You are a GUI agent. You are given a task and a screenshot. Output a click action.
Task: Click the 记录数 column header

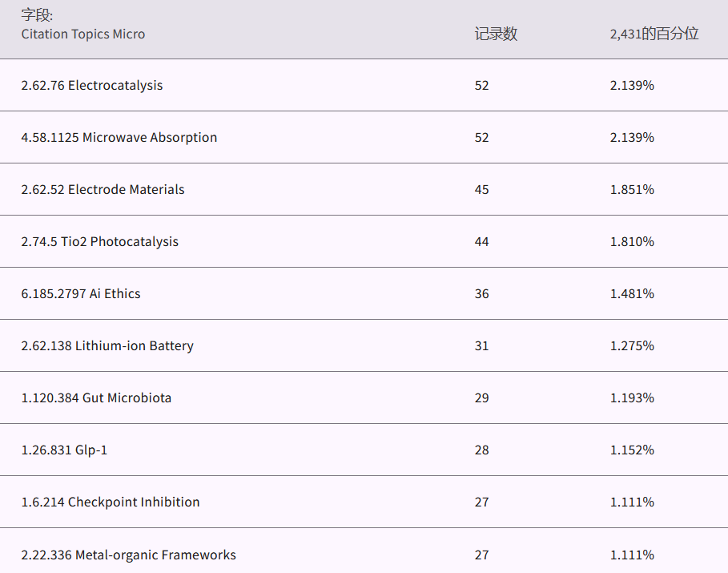point(496,34)
